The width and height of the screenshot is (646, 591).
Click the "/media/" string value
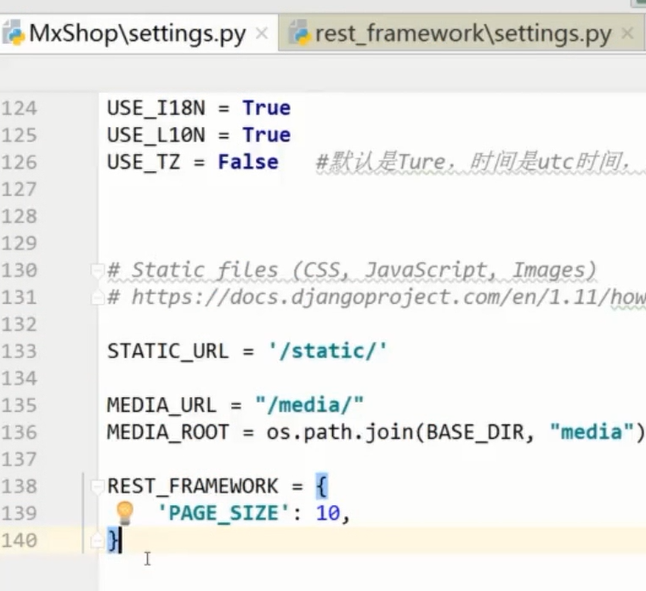point(309,405)
